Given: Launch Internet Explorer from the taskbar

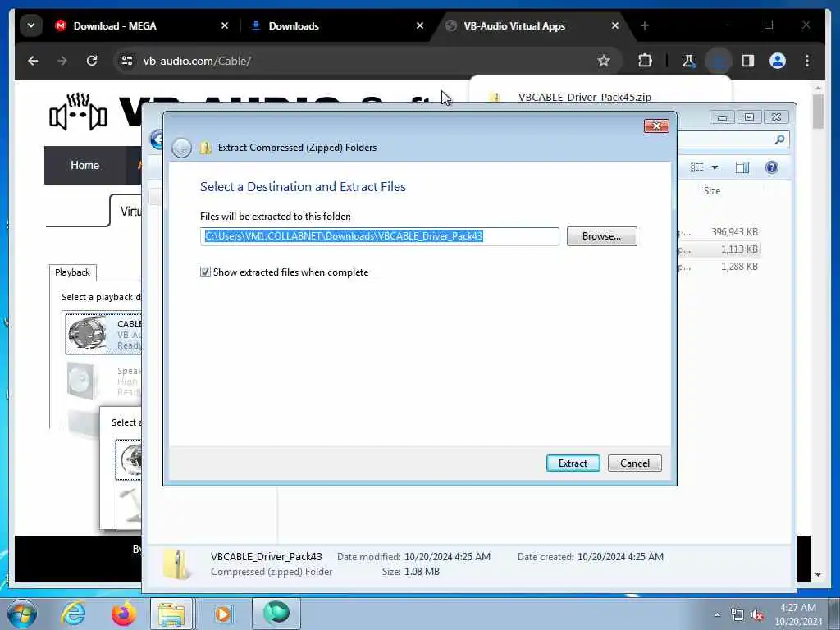Looking at the screenshot, I should [73, 614].
